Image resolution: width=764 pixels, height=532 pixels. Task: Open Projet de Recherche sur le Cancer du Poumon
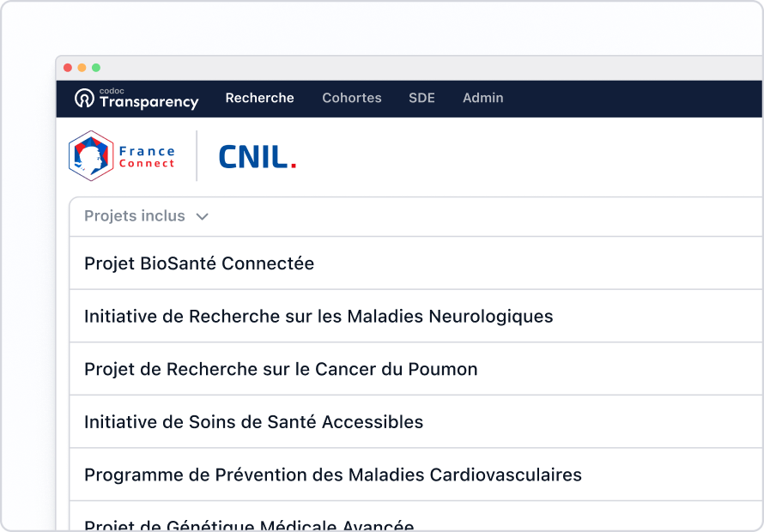point(281,369)
